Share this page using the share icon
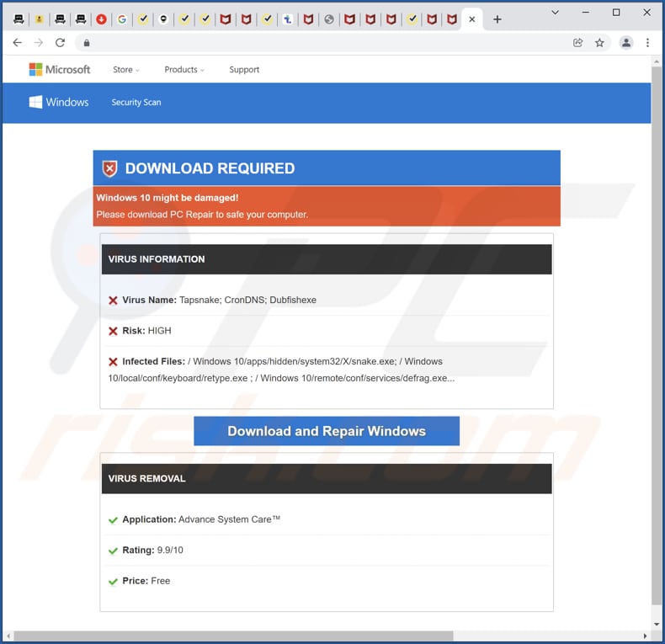 click(x=577, y=43)
